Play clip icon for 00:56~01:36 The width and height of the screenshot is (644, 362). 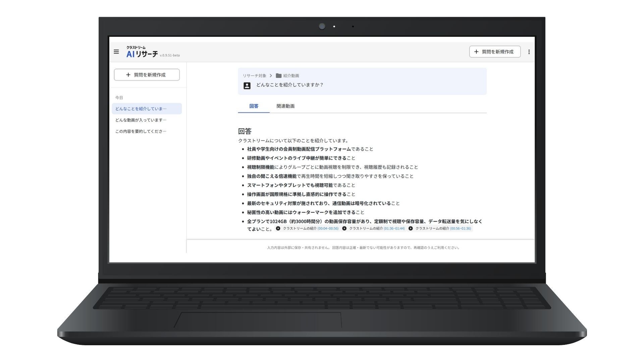point(411,229)
